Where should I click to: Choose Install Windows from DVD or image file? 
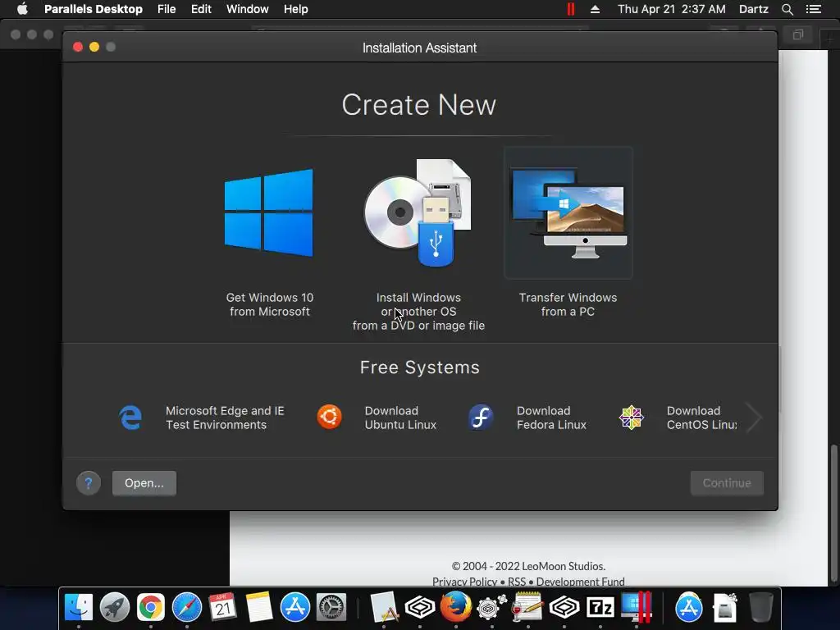pos(418,212)
